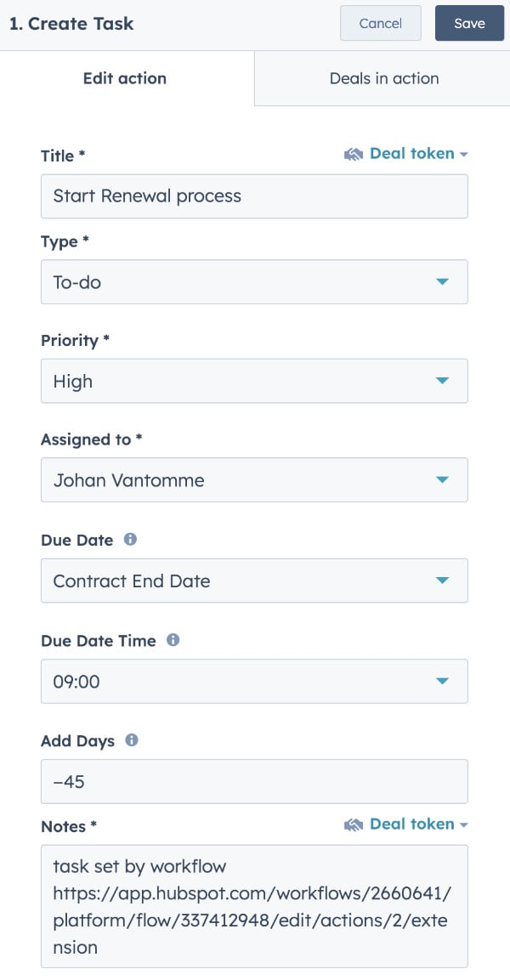The height and width of the screenshot is (980, 510).
Task: Click the Title field containing Start Renewal process
Action: (254, 195)
